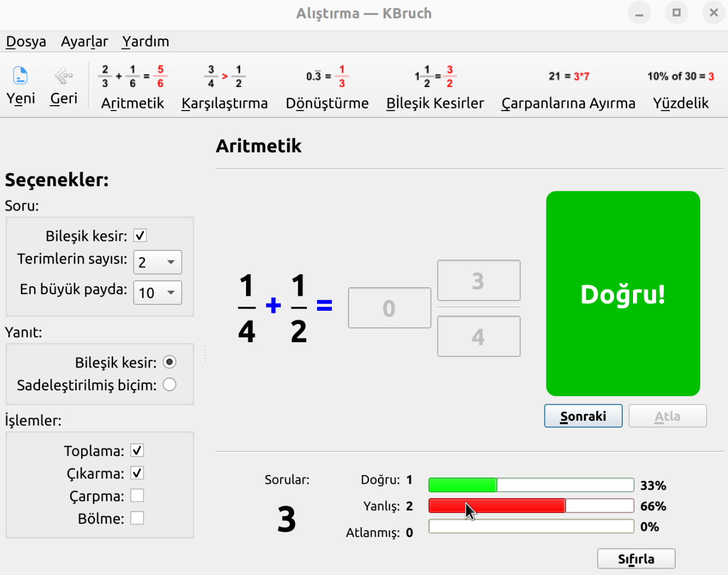Click the Sonraki button

[x=583, y=415]
